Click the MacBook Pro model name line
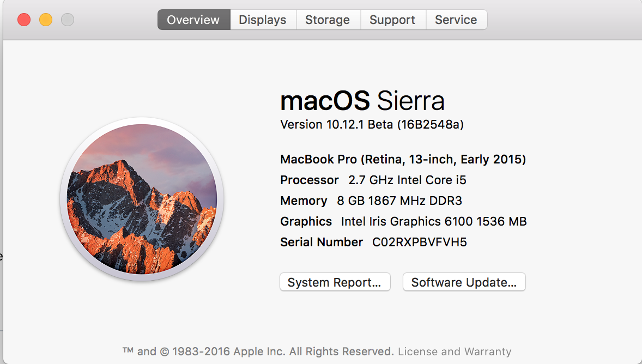This screenshot has width=642, height=364. [403, 160]
